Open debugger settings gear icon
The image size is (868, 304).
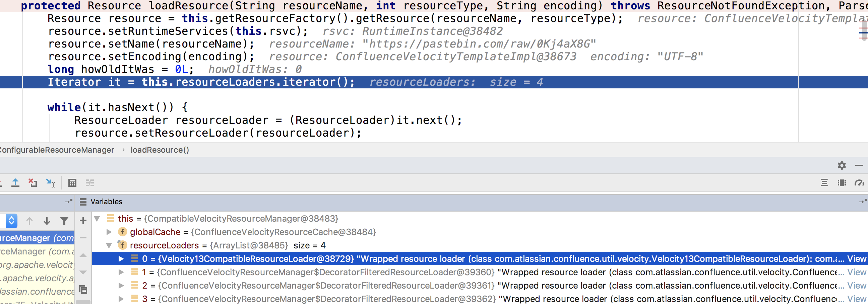coord(842,165)
